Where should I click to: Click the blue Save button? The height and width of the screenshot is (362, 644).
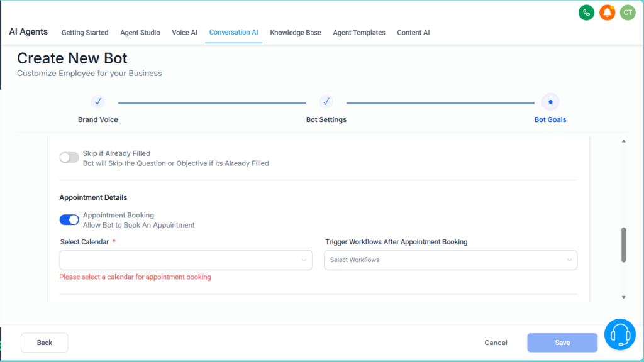pyautogui.click(x=562, y=343)
